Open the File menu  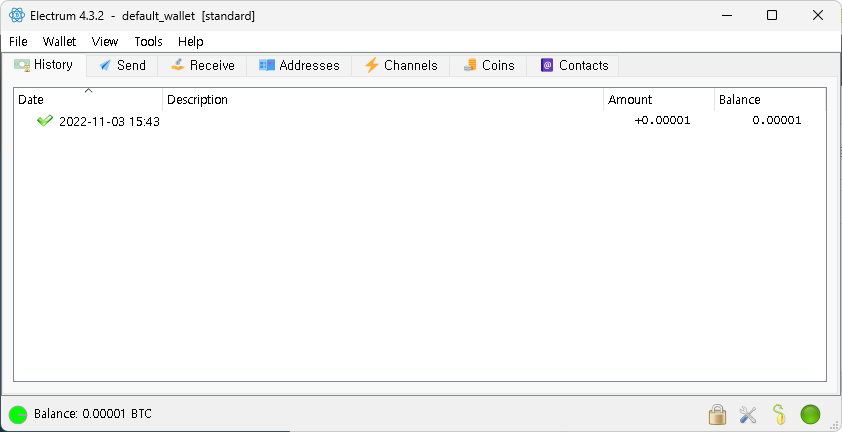coord(18,41)
